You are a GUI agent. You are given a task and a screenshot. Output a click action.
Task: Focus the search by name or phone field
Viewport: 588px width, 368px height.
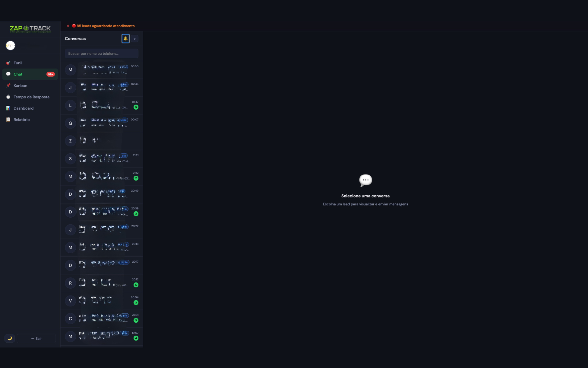(x=101, y=53)
